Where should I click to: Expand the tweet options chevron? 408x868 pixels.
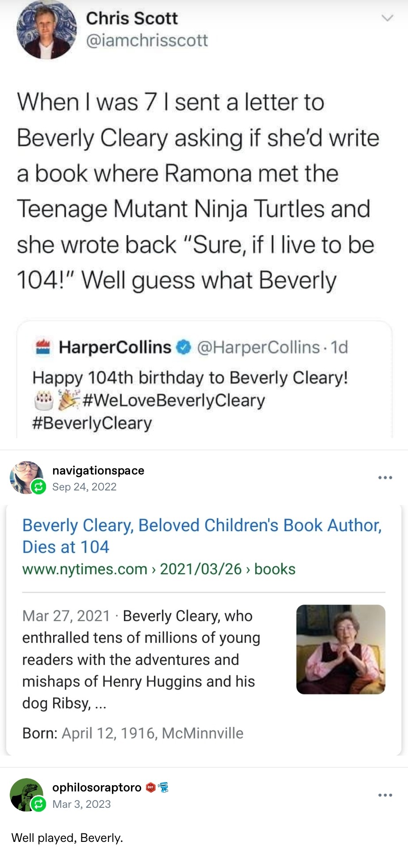[387, 19]
